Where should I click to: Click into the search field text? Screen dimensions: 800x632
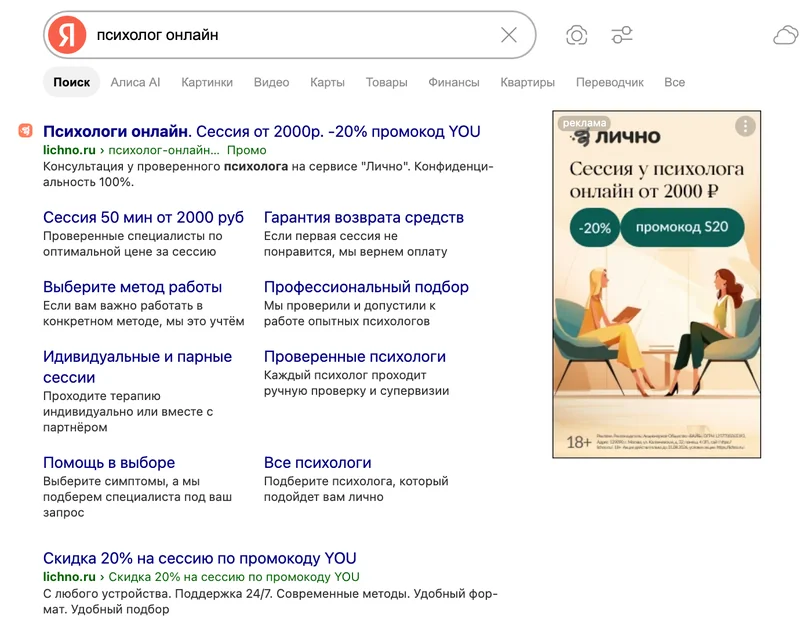click(158, 35)
